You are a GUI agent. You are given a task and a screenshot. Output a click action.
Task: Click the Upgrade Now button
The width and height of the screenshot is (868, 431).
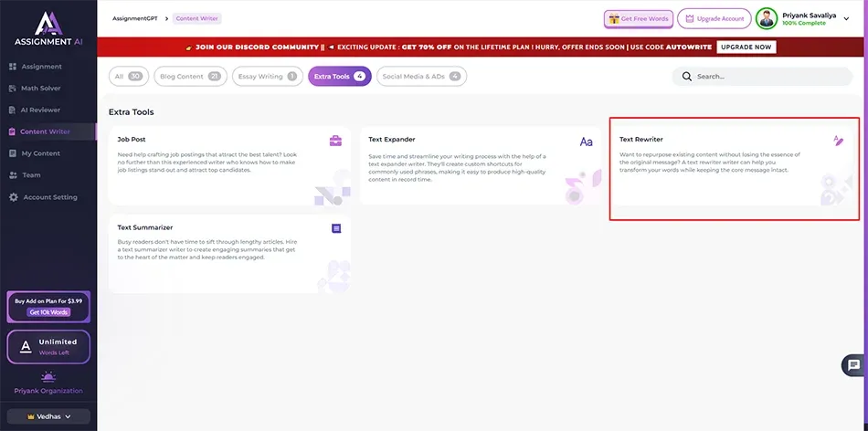746,47
